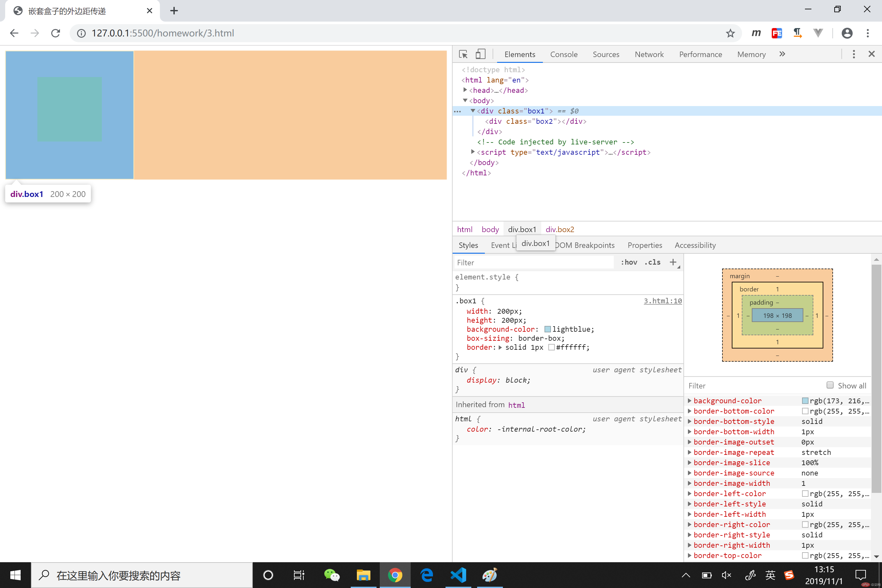This screenshot has width=882, height=588.
Task: Open Task View on taskbar
Action: coord(299,575)
